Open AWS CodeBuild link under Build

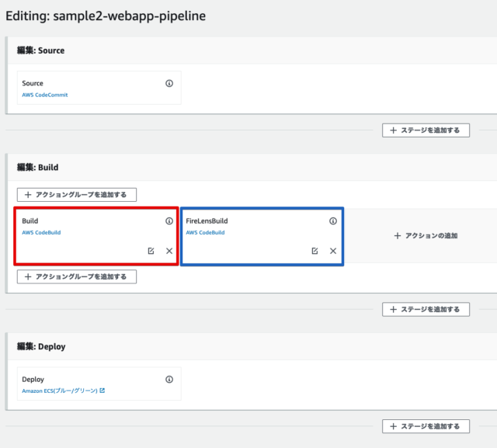[41, 232]
